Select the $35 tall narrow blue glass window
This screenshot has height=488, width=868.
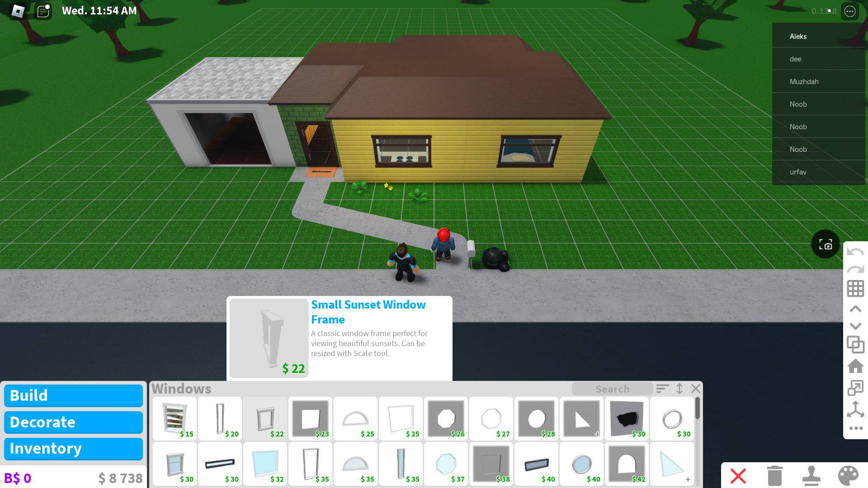pos(401,464)
